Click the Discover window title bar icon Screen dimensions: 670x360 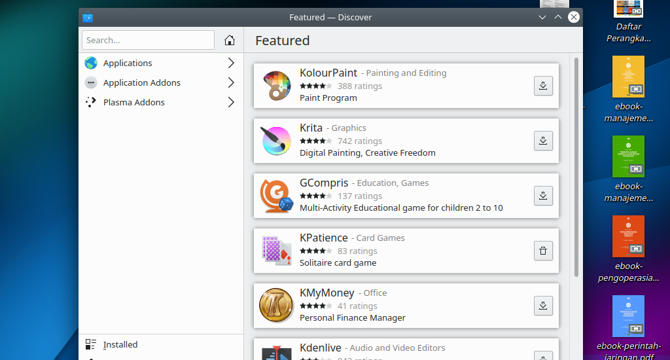(x=88, y=18)
